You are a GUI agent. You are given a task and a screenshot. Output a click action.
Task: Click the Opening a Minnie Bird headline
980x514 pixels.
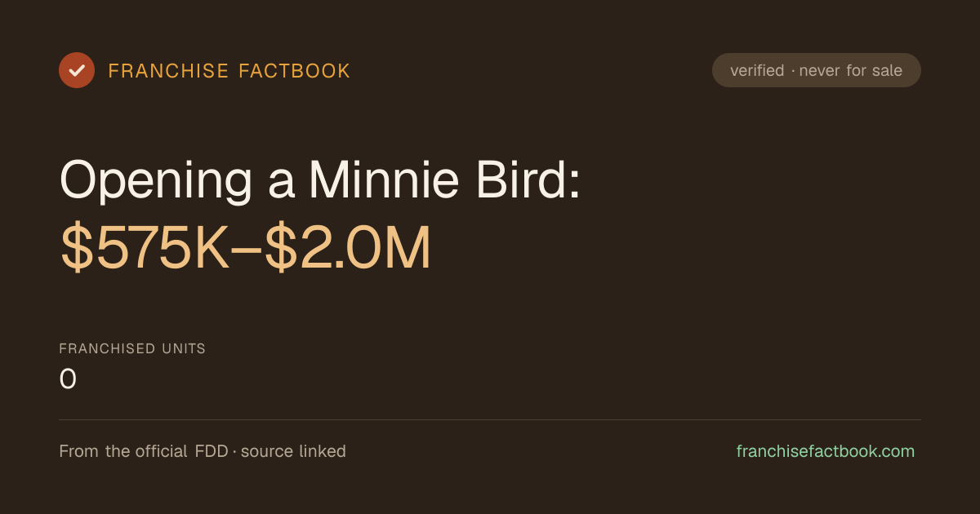tap(320, 180)
